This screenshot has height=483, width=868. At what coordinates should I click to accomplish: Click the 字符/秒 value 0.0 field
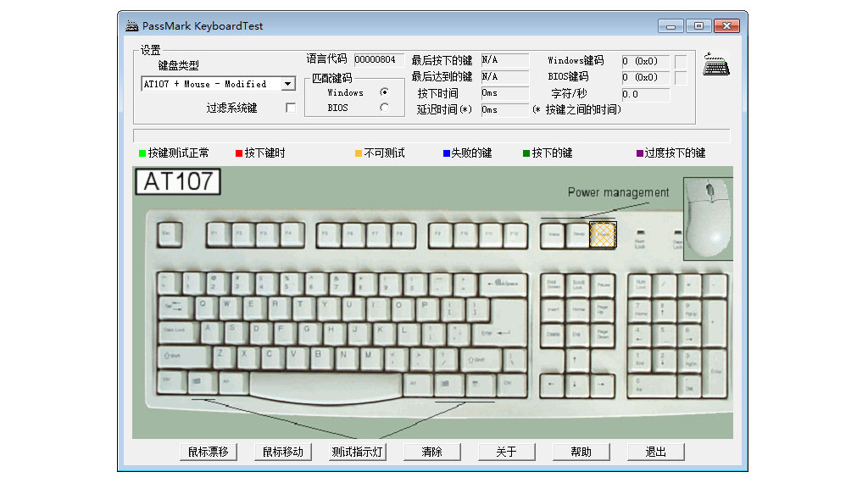coord(645,94)
